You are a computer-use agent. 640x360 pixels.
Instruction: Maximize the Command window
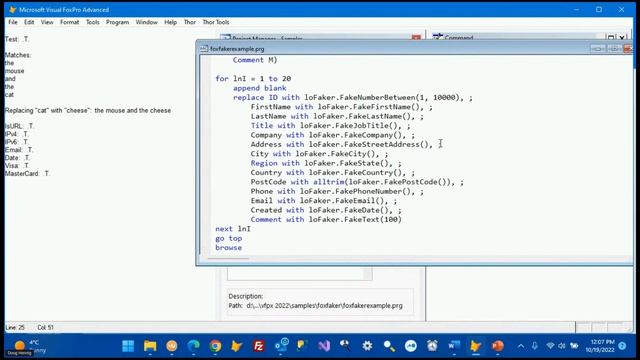[x=611, y=37]
